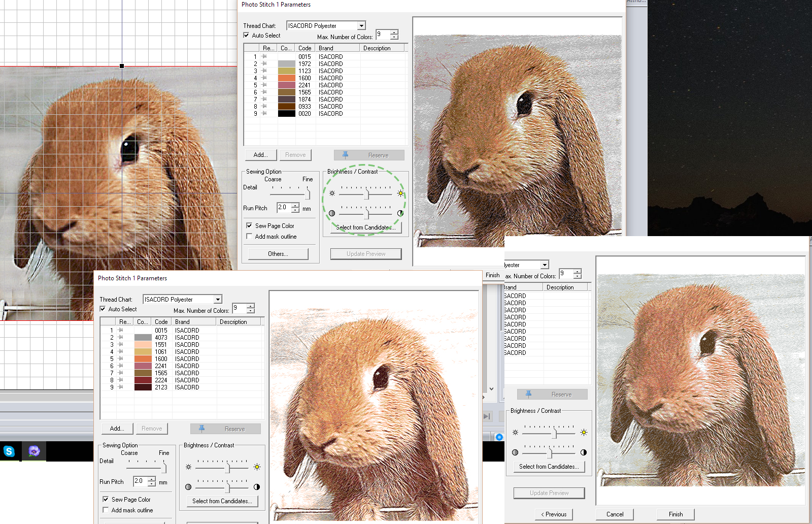812x524 pixels.
Task: Enable Add mask outline below the thread 4073 list
Action: pyautogui.click(x=106, y=510)
